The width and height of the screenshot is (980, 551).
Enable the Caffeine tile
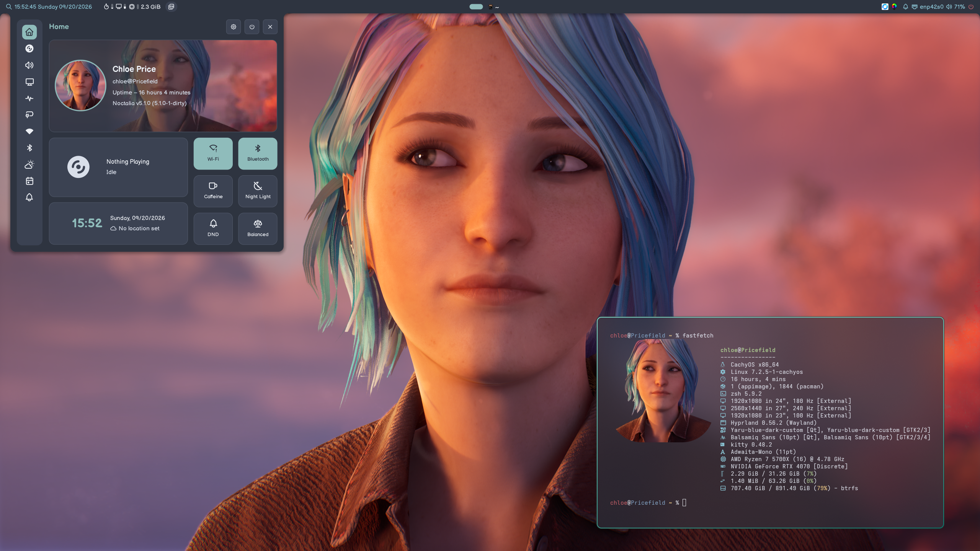pyautogui.click(x=213, y=191)
